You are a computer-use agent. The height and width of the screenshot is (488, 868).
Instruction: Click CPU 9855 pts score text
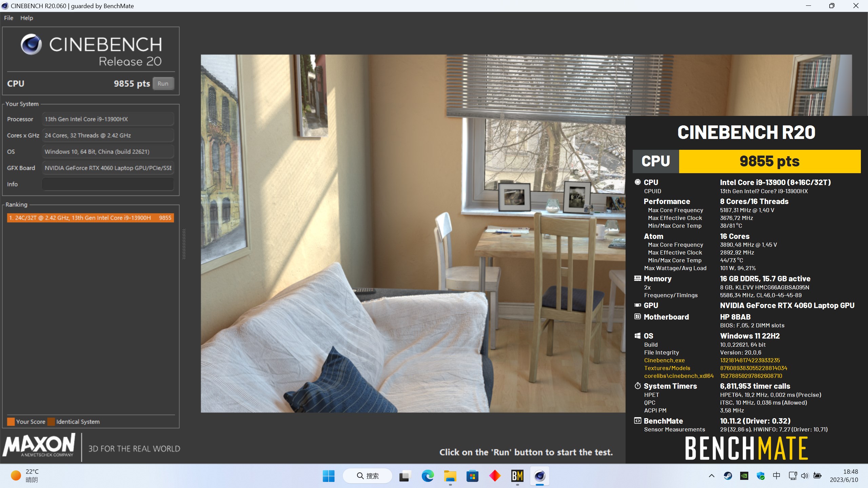pyautogui.click(x=132, y=84)
